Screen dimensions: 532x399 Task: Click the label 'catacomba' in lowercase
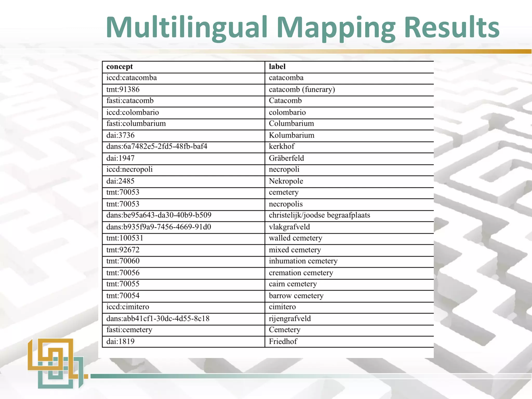(286, 78)
